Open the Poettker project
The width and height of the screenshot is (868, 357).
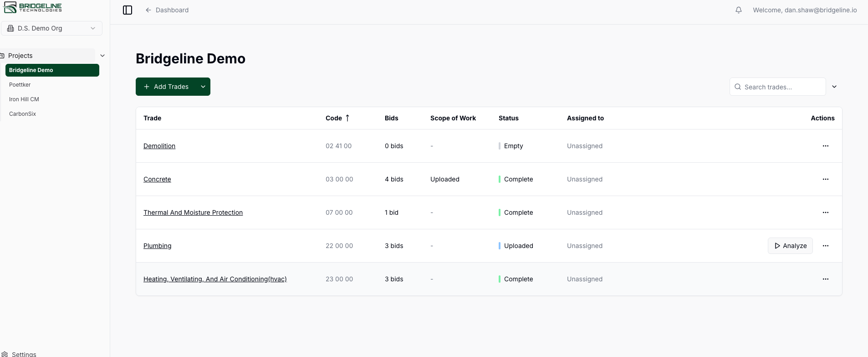coord(20,85)
